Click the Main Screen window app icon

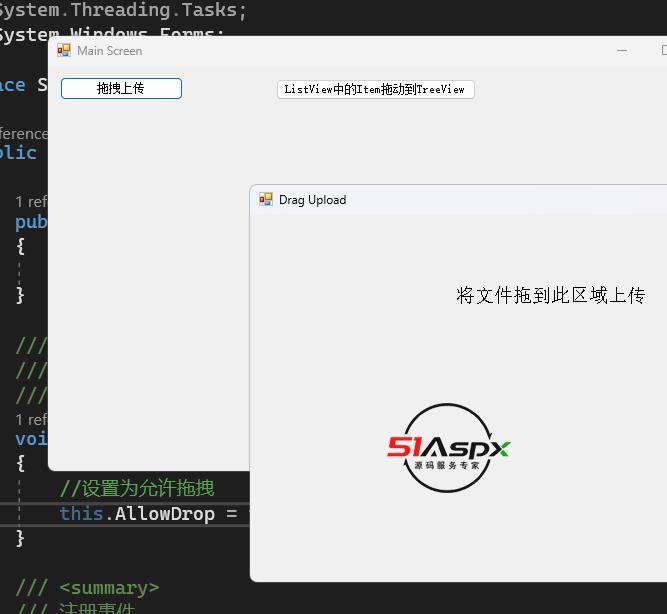pos(64,50)
